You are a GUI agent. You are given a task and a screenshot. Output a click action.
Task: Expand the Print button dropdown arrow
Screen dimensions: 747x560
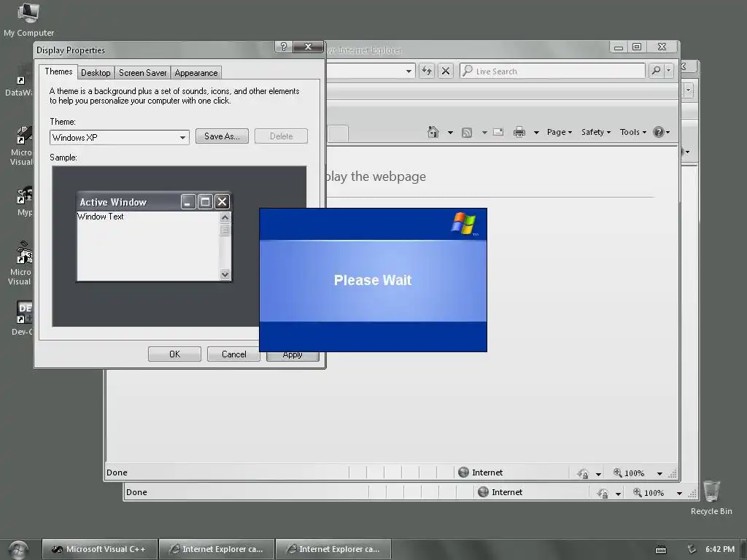pos(536,133)
